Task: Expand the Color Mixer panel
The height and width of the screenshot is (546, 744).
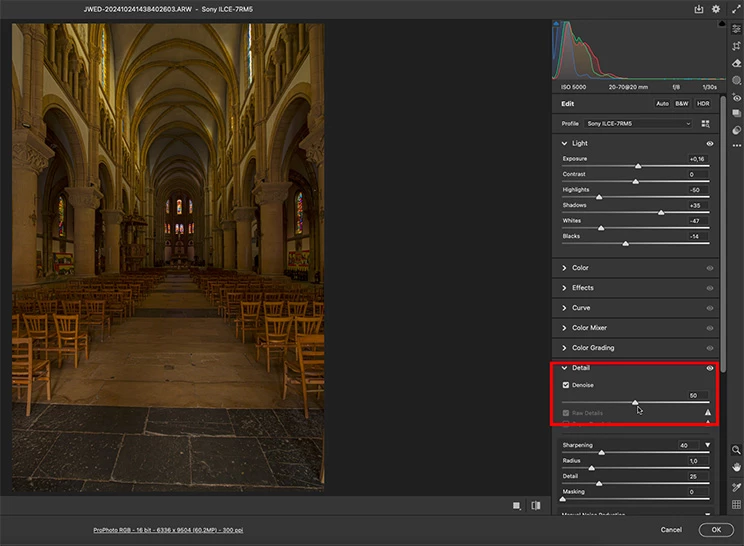Action: (x=564, y=328)
